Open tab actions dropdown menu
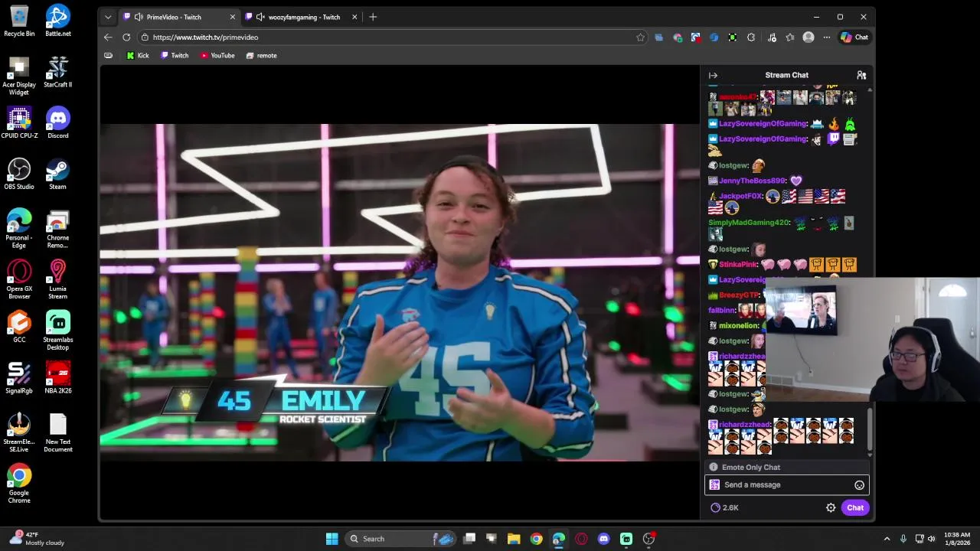Viewport: 980px width, 551px height. tap(108, 17)
